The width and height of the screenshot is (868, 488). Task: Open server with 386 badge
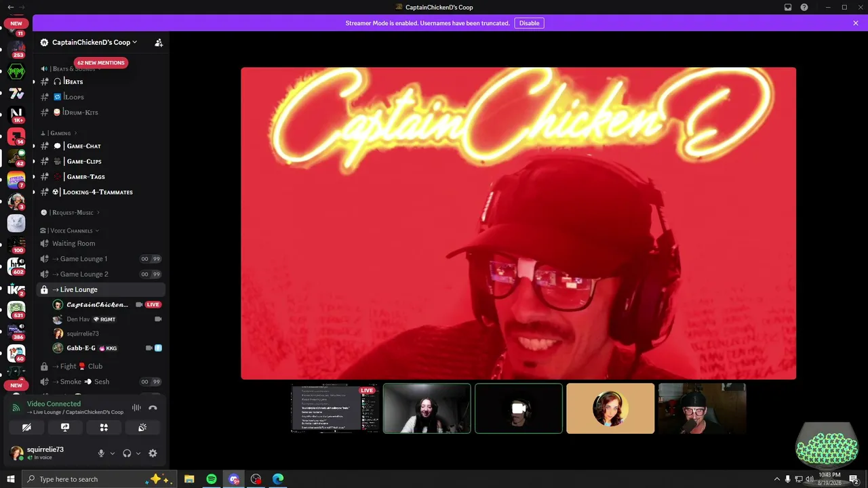point(16,331)
